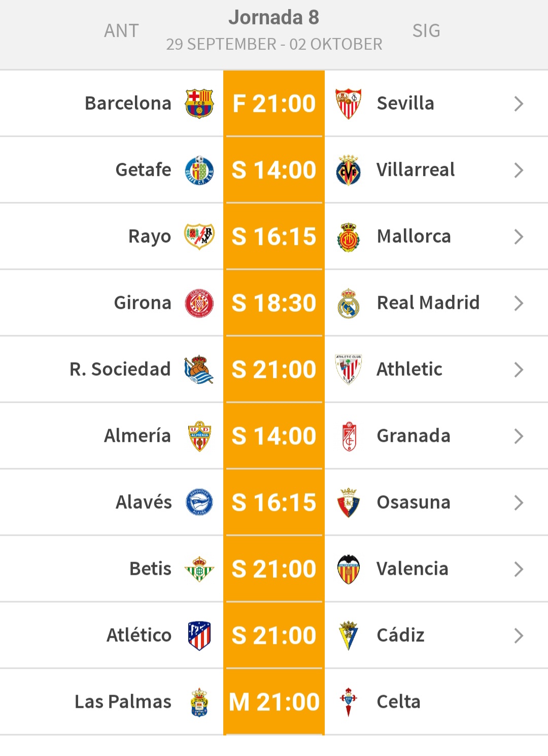Click the Celta club crest

[349, 702]
